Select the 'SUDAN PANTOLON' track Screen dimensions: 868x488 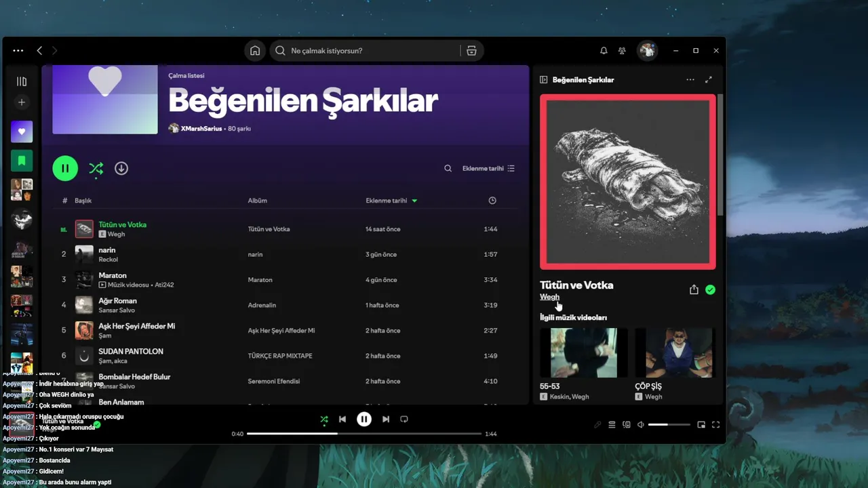131,351
